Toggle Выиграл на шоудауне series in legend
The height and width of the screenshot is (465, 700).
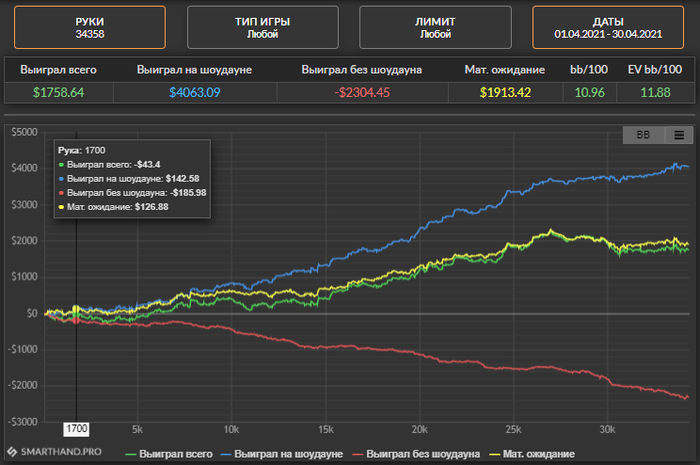pos(282,454)
